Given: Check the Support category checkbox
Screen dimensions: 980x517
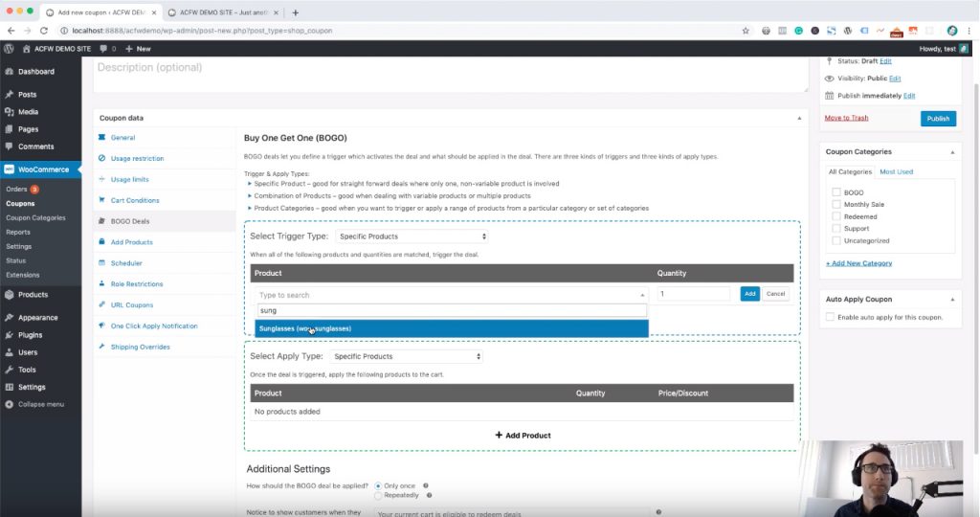Looking at the screenshot, I should click(x=836, y=228).
